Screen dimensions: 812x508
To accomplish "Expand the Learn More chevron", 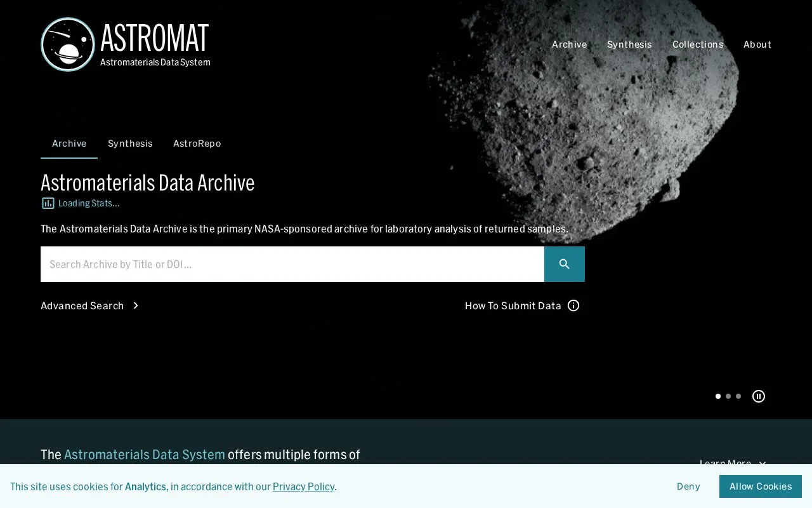I will (x=763, y=463).
